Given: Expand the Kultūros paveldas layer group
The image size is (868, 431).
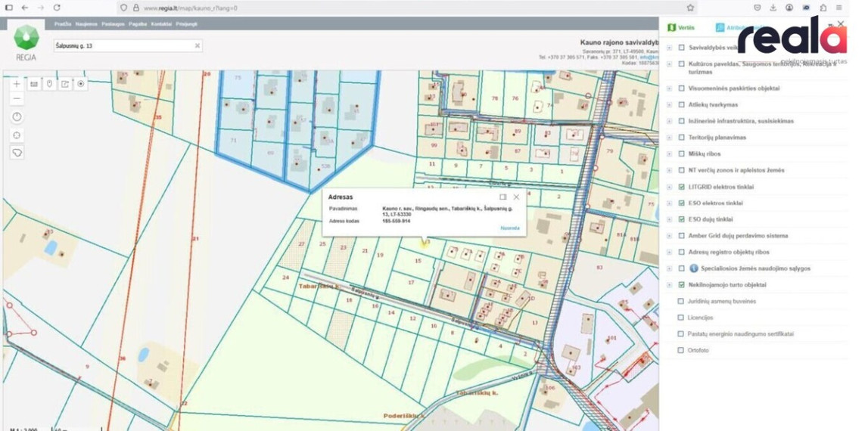Looking at the screenshot, I should tap(669, 64).
